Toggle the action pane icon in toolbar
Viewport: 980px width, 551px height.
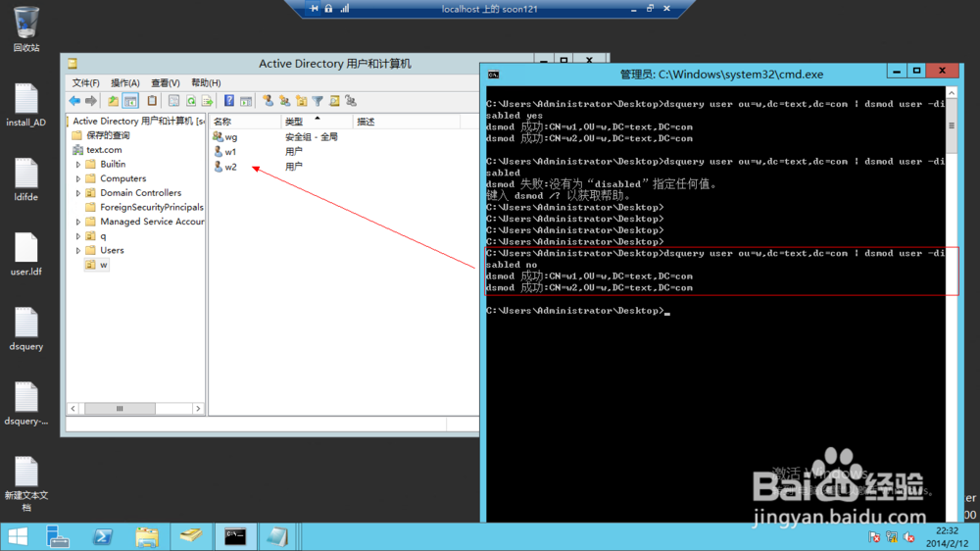click(x=246, y=101)
